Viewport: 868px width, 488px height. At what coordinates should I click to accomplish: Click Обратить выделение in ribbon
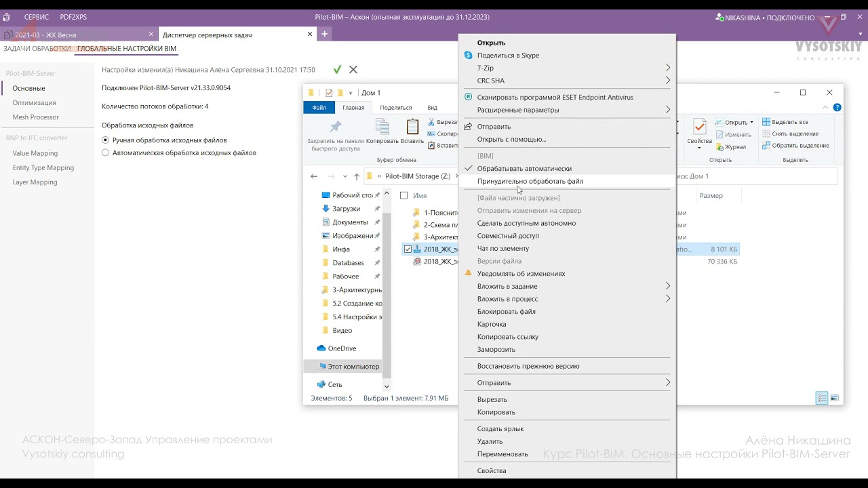795,145
